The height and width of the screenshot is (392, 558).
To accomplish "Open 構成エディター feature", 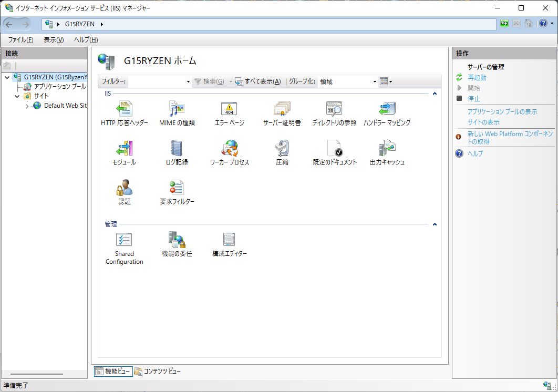I will tap(230, 244).
